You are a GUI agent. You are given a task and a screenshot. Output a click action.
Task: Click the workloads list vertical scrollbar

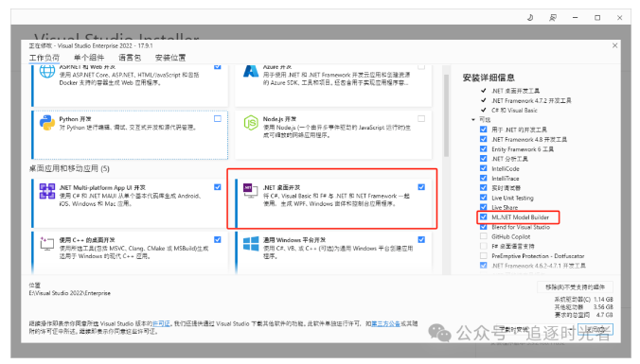(x=446, y=115)
